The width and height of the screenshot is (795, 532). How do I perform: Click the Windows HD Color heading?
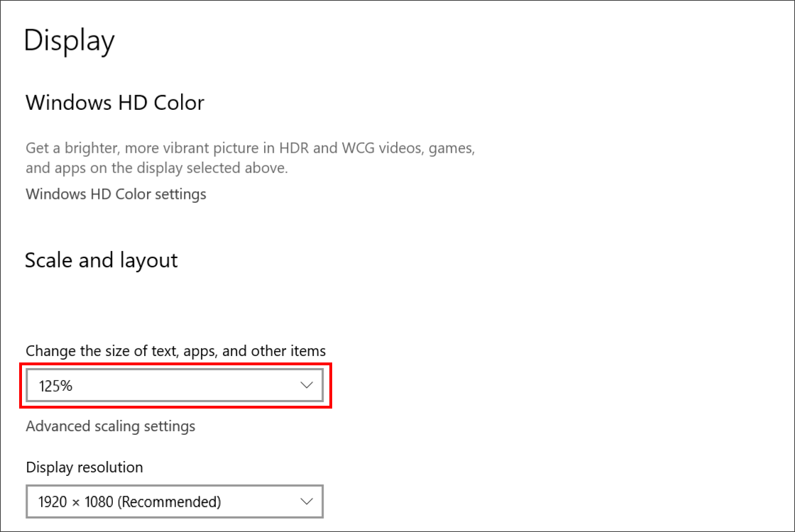pyautogui.click(x=115, y=103)
